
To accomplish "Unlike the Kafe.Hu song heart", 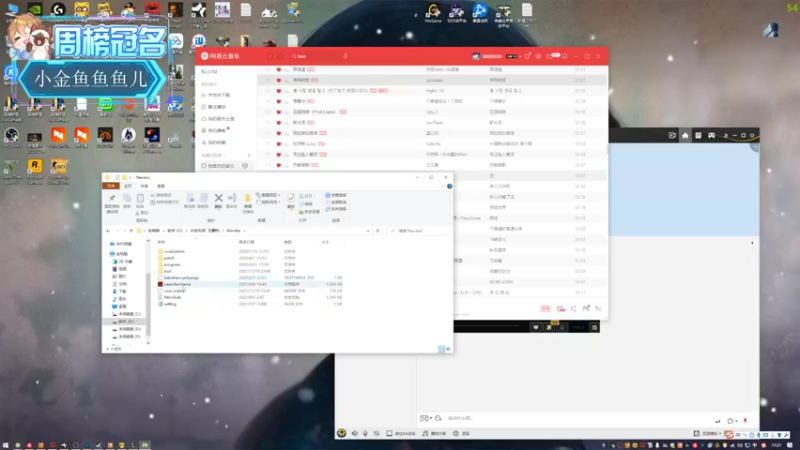I will coord(279,144).
